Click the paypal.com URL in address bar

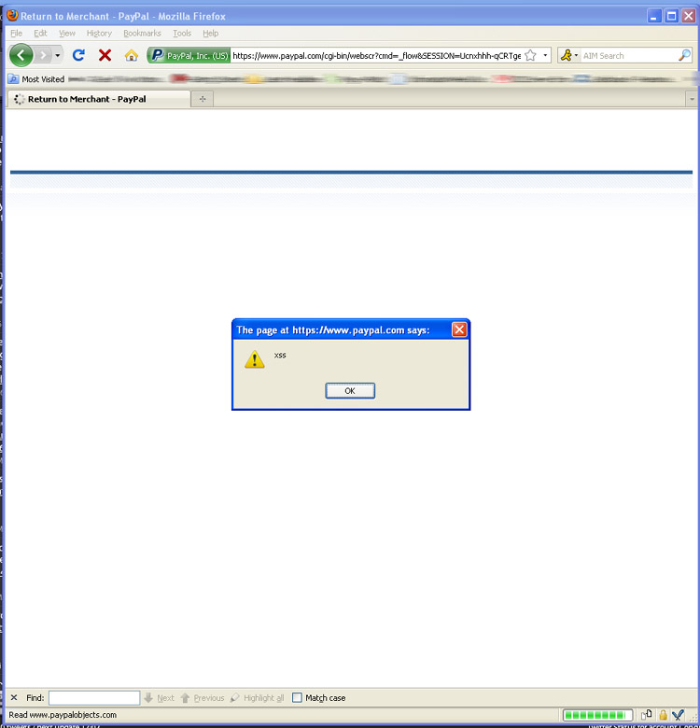(376, 56)
